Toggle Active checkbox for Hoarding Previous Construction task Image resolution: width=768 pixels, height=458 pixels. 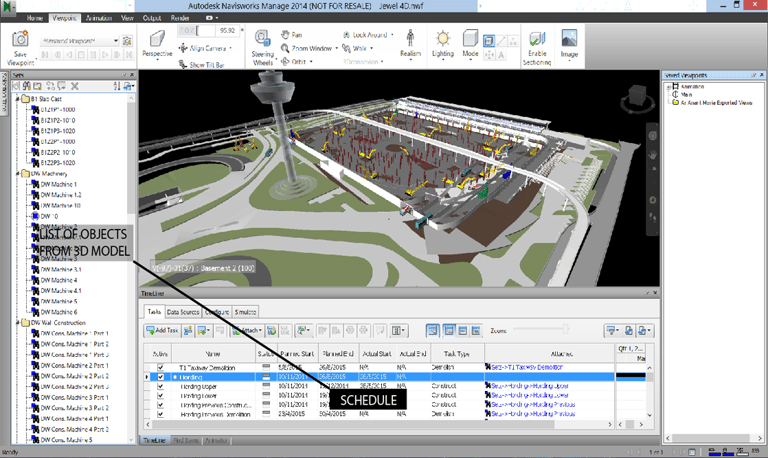(160, 405)
